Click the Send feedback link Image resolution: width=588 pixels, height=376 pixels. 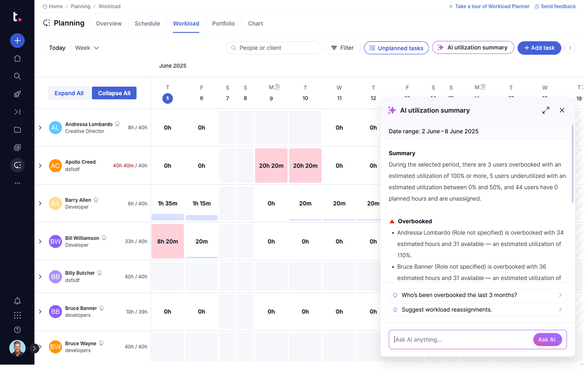[x=555, y=6]
